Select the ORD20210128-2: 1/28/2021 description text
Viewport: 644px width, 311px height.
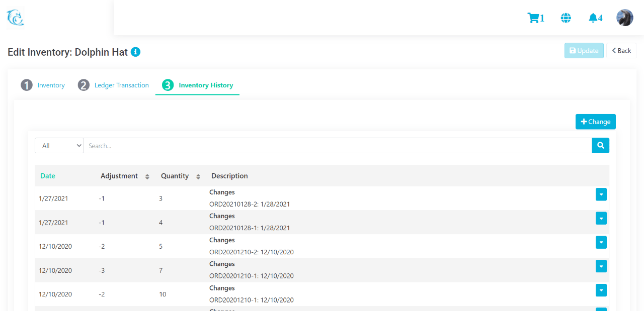tap(250, 204)
